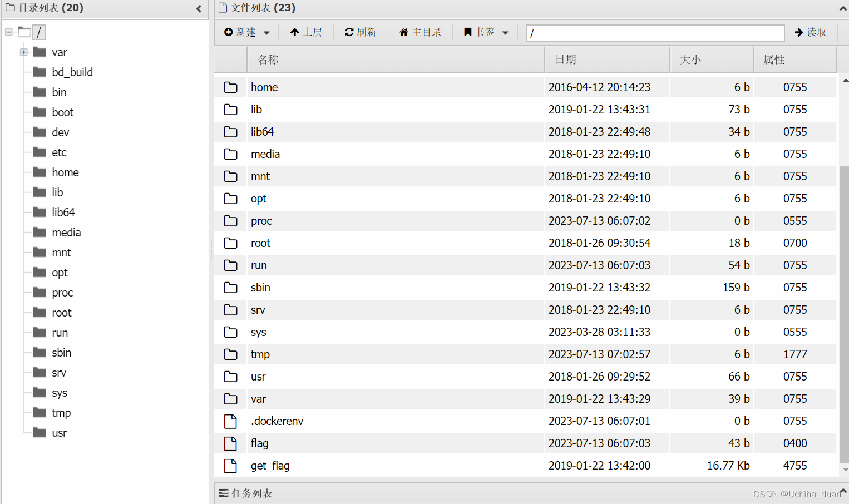Click the house icon on 主目录

(403, 32)
